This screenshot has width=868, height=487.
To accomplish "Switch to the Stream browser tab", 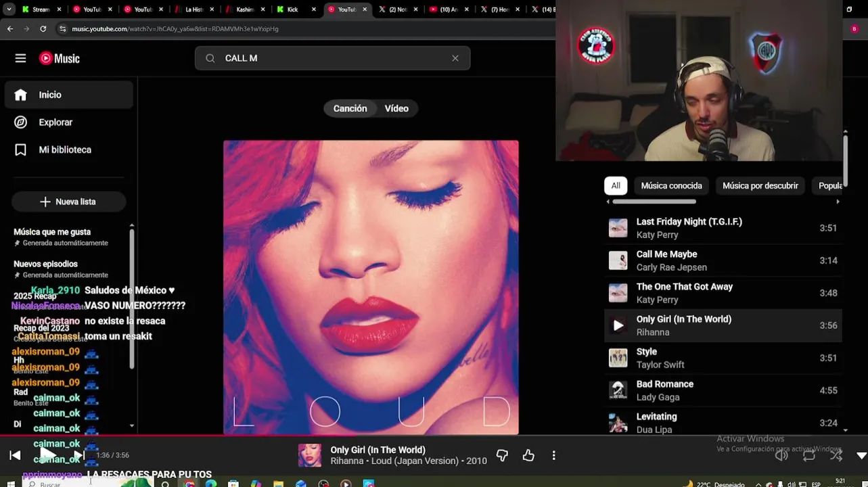I will tap(41, 9).
